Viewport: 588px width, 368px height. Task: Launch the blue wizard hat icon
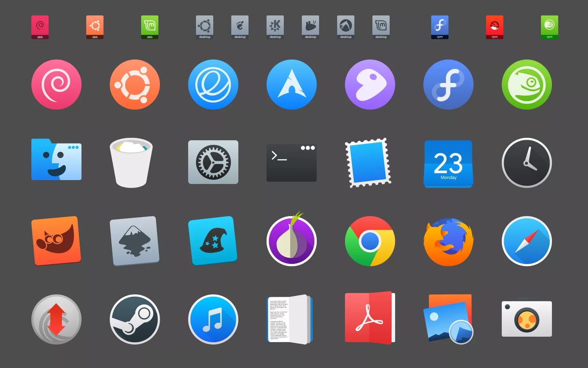tap(213, 241)
